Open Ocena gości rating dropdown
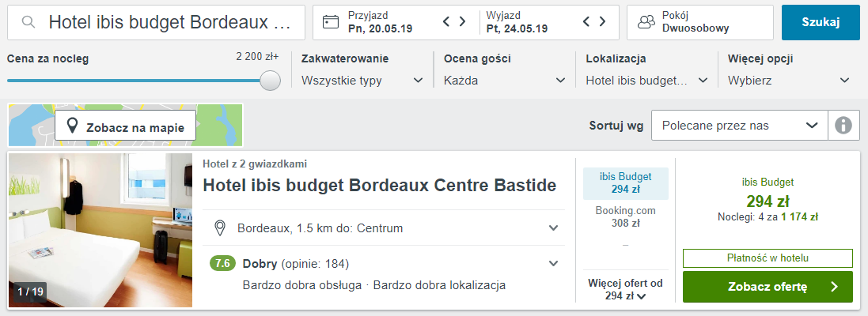This screenshot has width=868, height=316. click(x=505, y=81)
